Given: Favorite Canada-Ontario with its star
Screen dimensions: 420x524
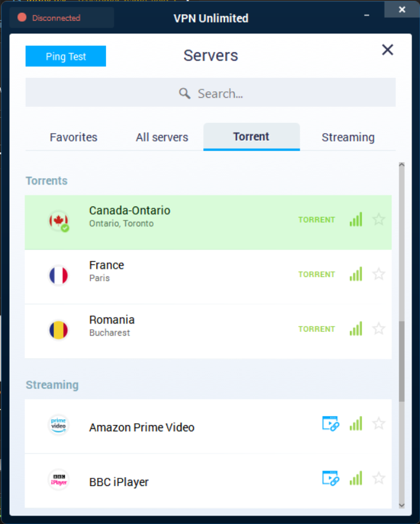Looking at the screenshot, I should [379, 219].
